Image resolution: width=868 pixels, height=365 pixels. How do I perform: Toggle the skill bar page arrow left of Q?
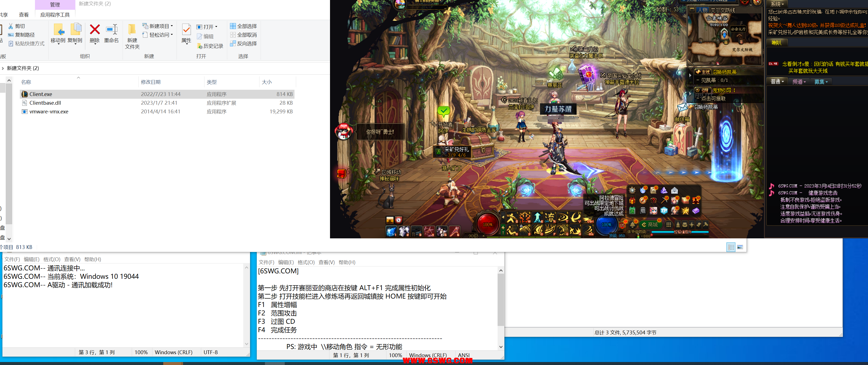pos(503,217)
